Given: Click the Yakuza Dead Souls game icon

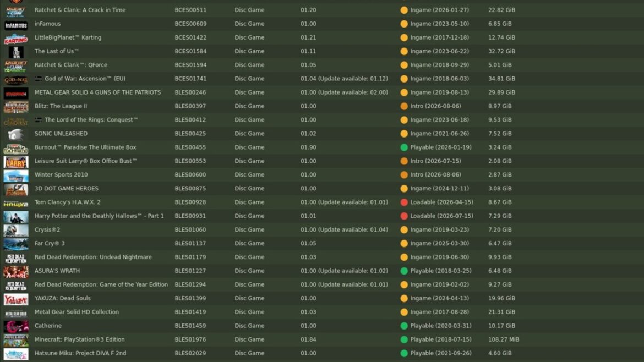Looking at the screenshot, I should [16, 300].
